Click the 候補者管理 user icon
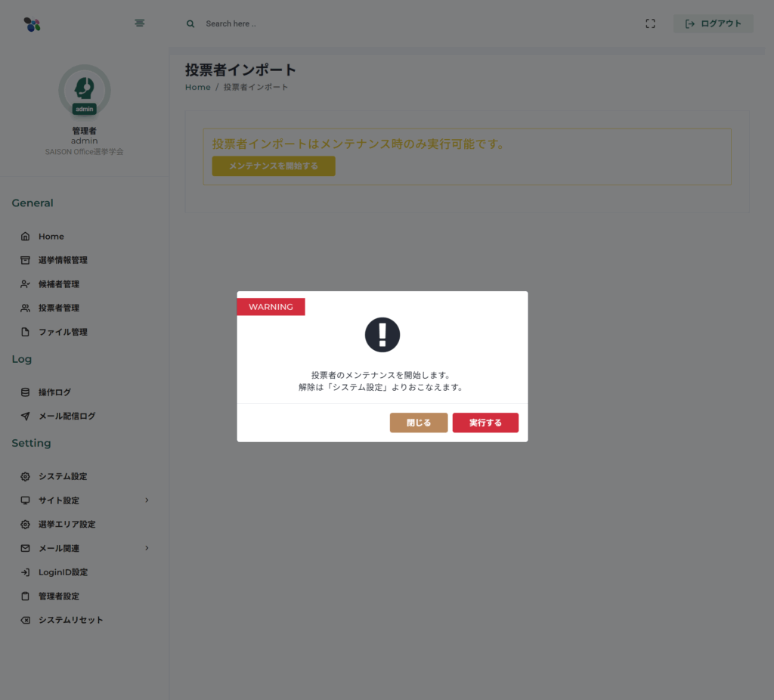 pyautogui.click(x=25, y=284)
